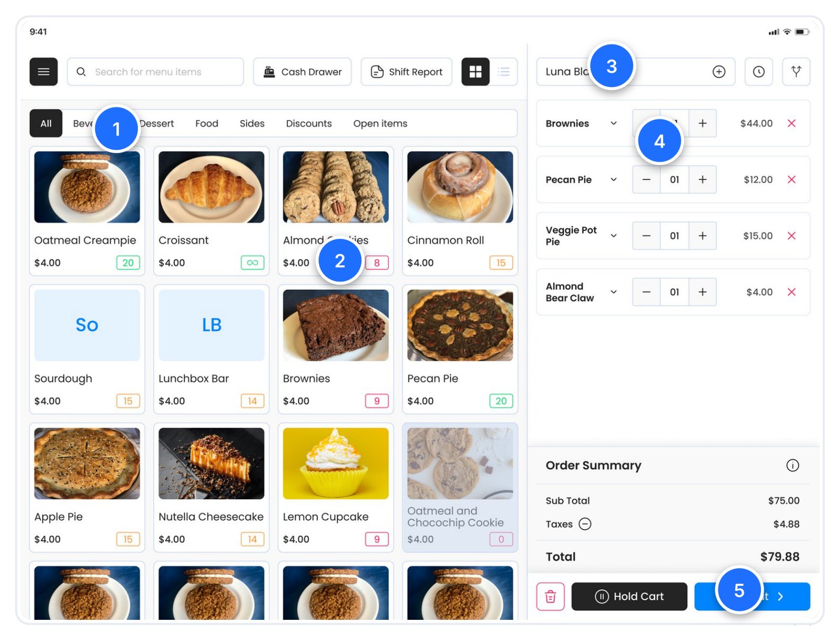Expand Pecan Pie cart item options
This screenshot has width=840, height=633.
(x=614, y=179)
